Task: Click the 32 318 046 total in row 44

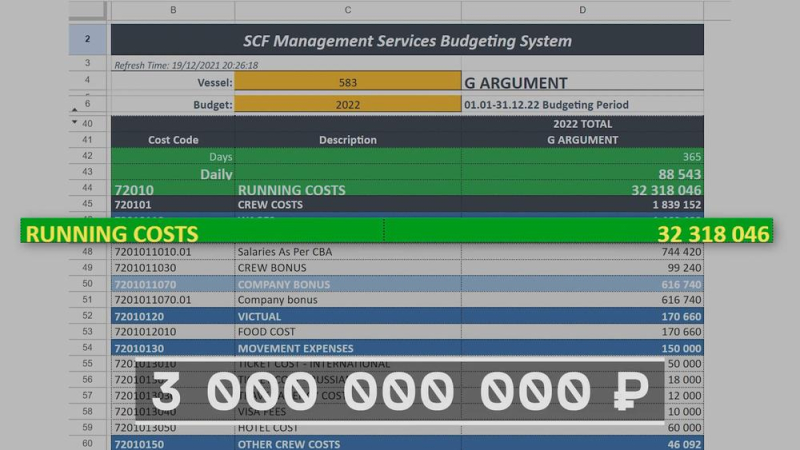Action: tap(666, 190)
